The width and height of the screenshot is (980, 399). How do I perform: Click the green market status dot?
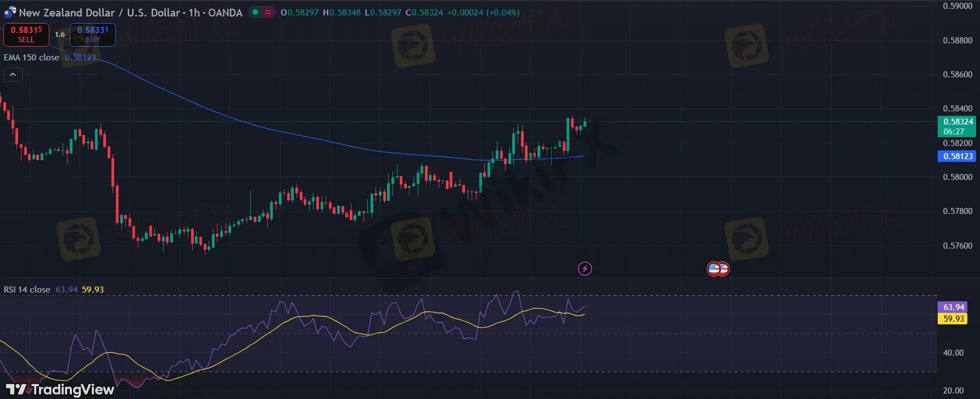(255, 12)
